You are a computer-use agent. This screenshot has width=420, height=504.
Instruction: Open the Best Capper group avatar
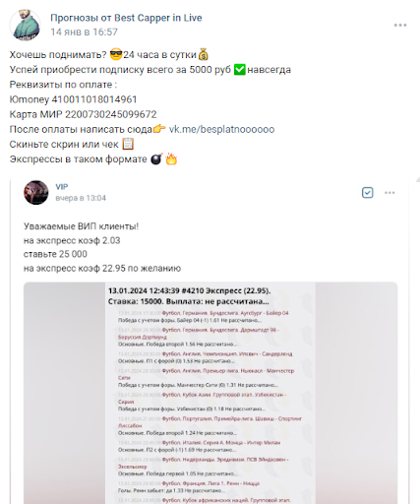click(x=26, y=25)
